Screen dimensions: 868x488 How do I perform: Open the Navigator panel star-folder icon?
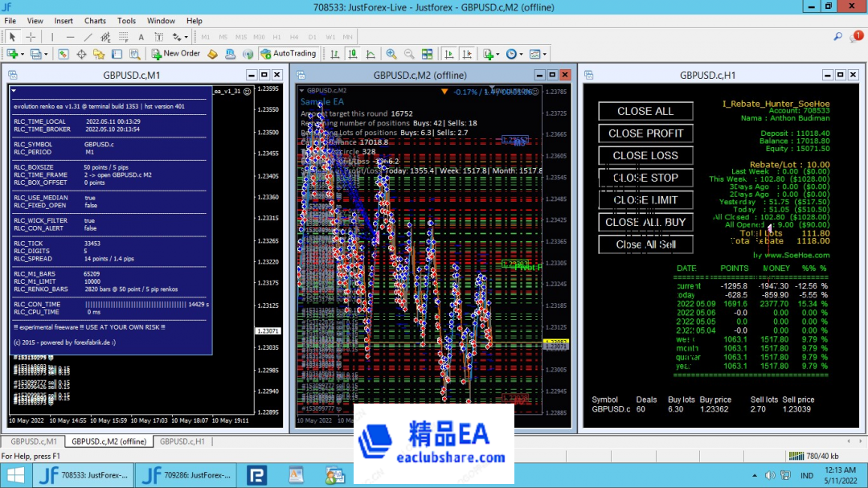[99, 54]
